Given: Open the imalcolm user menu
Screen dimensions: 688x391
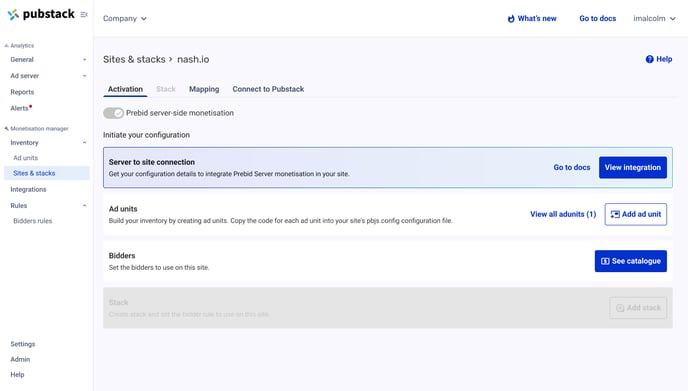Looking at the screenshot, I should point(654,18).
